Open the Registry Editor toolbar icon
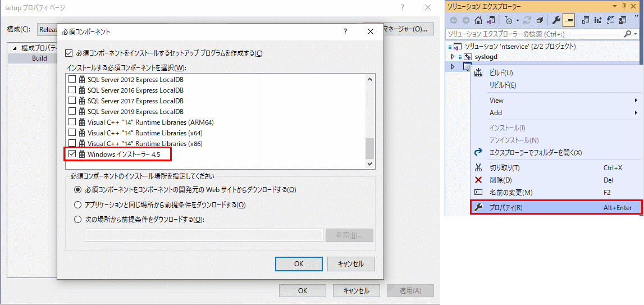 [598, 20]
